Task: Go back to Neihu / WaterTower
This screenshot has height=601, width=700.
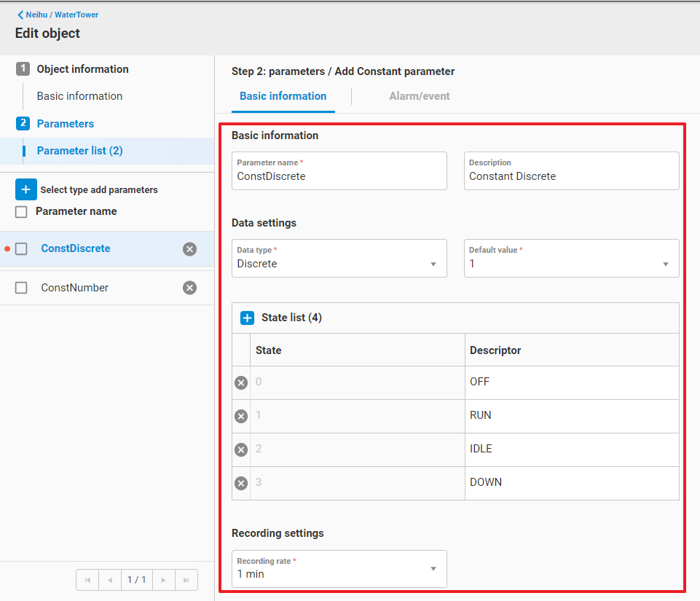Action: (x=58, y=15)
